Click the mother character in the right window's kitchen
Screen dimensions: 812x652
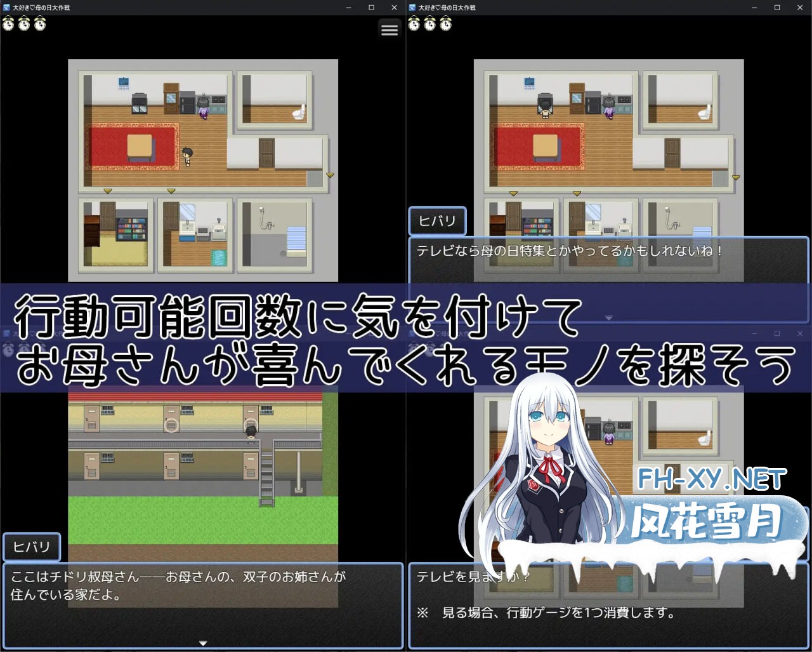tap(609, 107)
